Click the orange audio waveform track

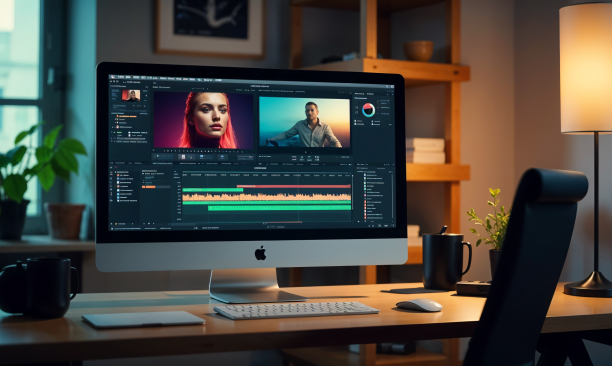pyautogui.click(x=267, y=197)
